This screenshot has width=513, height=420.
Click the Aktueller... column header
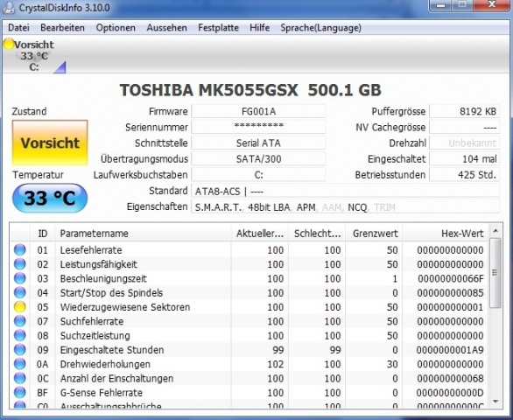point(260,234)
